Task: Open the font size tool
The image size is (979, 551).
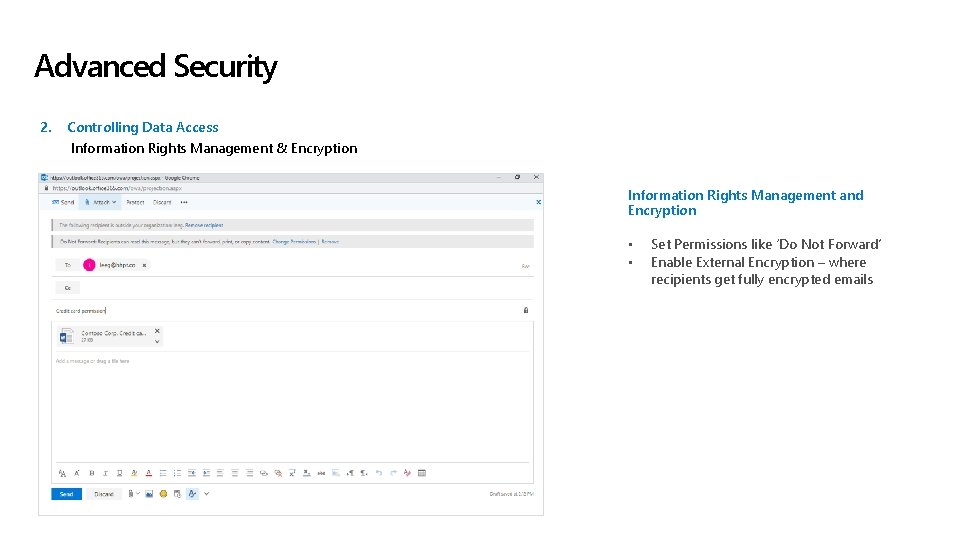Action: (x=62, y=473)
